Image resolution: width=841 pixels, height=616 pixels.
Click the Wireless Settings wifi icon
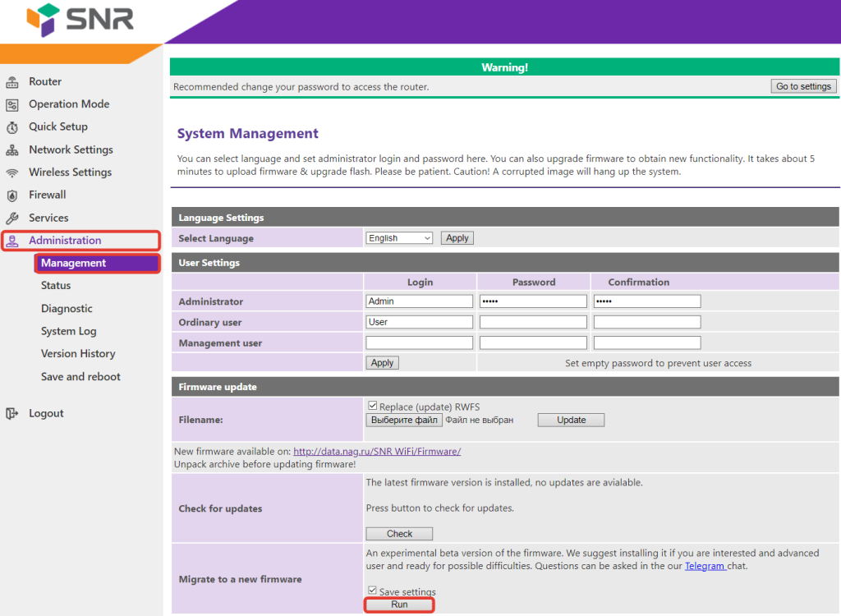[x=11, y=172]
